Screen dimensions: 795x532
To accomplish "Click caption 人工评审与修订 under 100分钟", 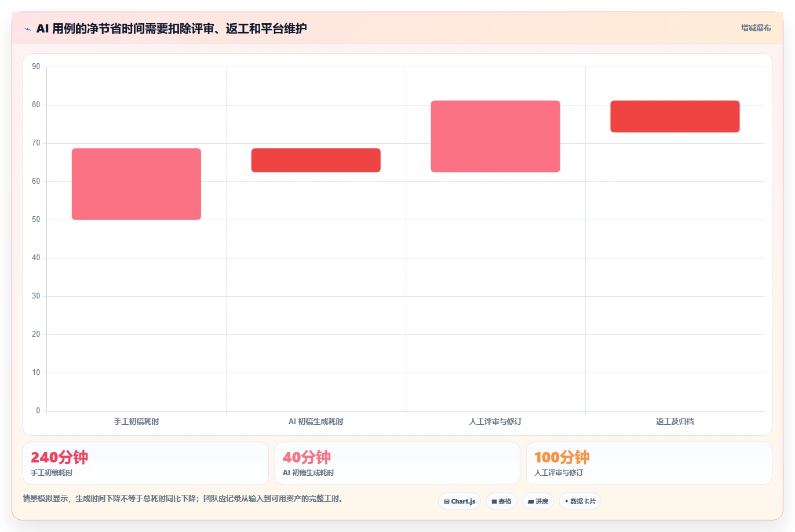I will [x=559, y=473].
